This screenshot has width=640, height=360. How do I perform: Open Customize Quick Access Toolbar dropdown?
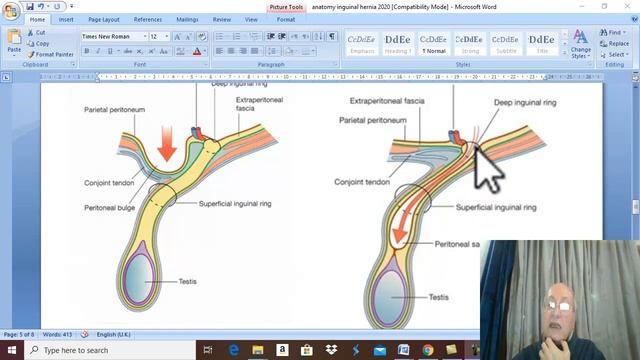(x=72, y=7)
